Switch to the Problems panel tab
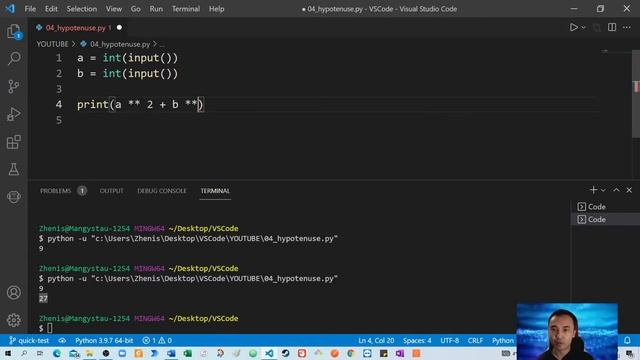 56,191
